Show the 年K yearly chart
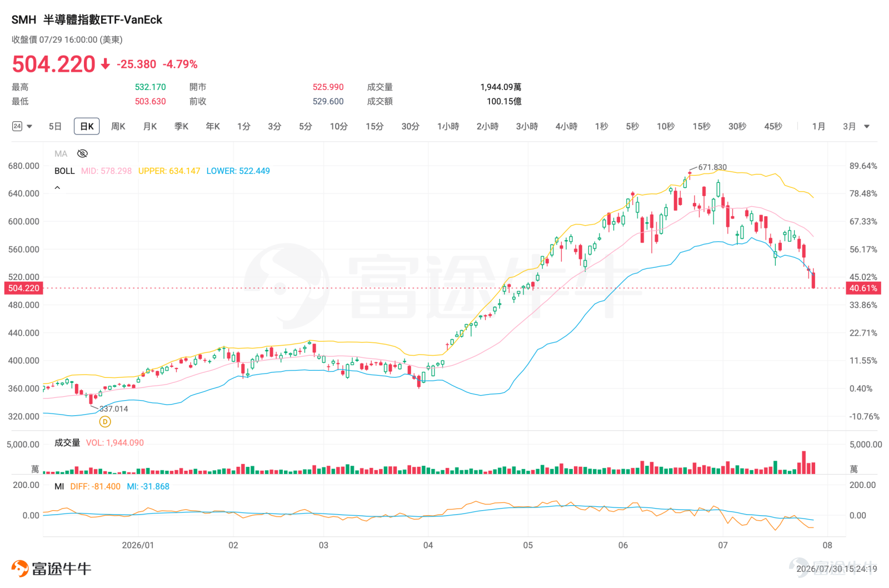 click(213, 126)
